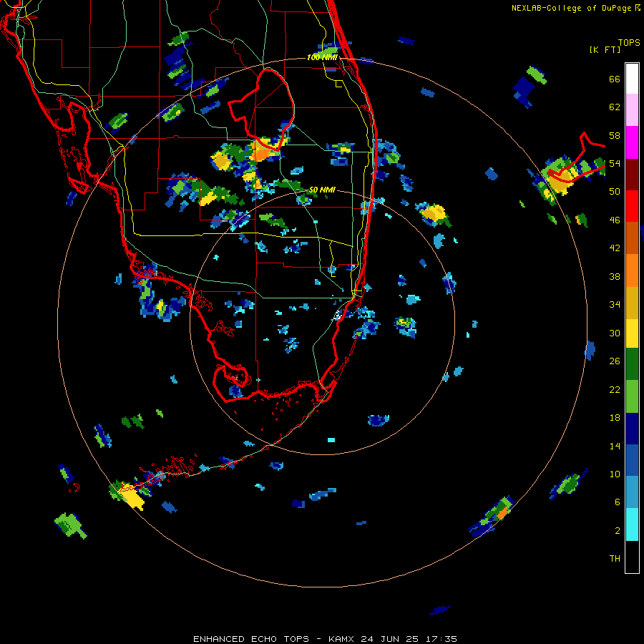Select the dark green legend band
The height and width of the screenshot is (644, 644).
coord(632,364)
